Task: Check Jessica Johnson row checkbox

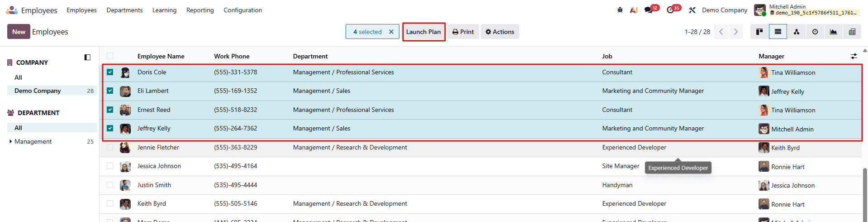Action: coord(110,166)
